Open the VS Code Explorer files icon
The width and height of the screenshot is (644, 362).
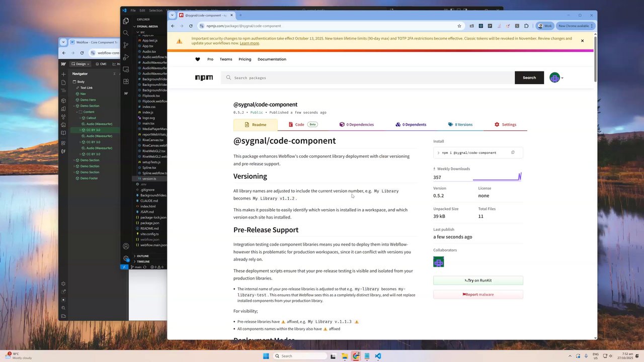(126, 21)
